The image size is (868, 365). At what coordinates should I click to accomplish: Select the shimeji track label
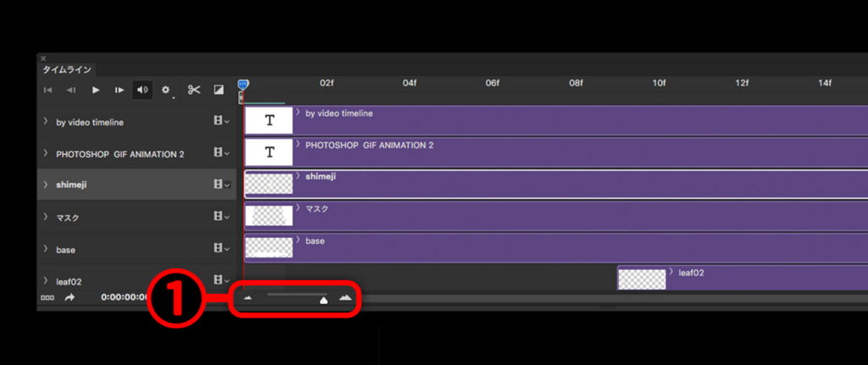click(71, 185)
